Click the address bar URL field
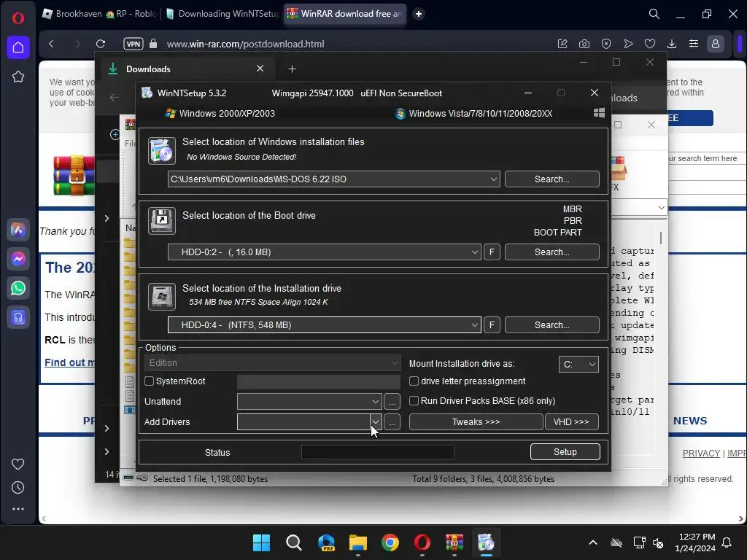The image size is (747, 560). pos(245,44)
